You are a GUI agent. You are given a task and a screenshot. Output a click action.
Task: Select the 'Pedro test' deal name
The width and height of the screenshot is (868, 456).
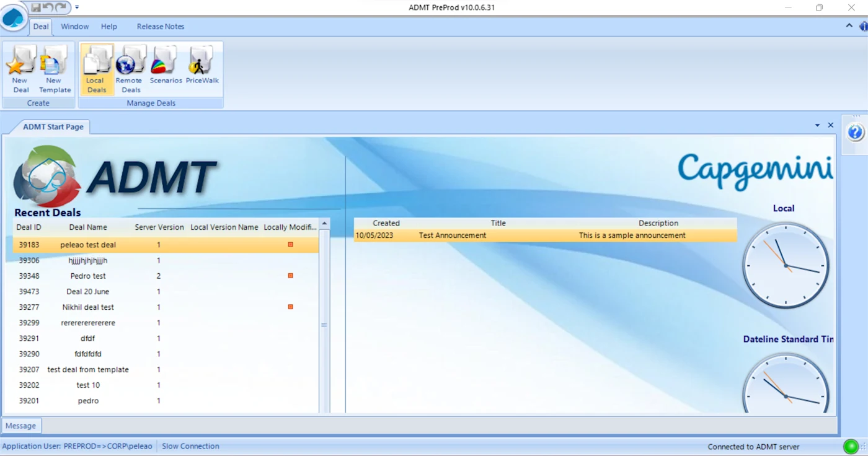click(88, 276)
